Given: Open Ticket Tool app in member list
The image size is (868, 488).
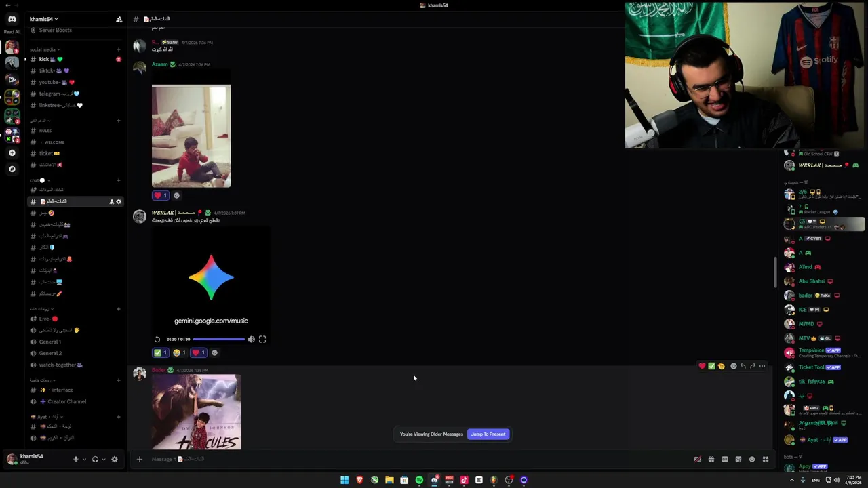Looking at the screenshot, I should pyautogui.click(x=824, y=367).
